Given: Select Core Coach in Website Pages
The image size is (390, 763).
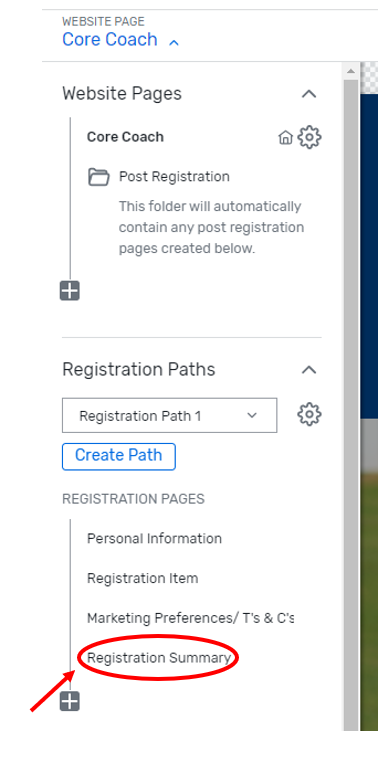Looking at the screenshot, I should (x=125, y=137).
